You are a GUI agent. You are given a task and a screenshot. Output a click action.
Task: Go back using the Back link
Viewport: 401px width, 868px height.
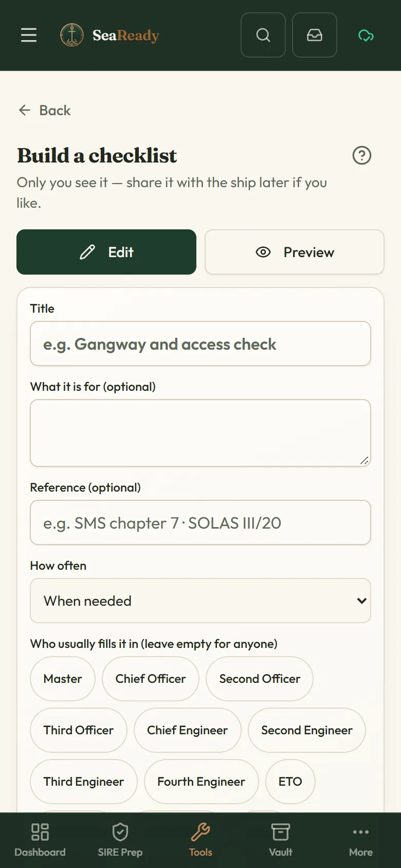[44, 110]
